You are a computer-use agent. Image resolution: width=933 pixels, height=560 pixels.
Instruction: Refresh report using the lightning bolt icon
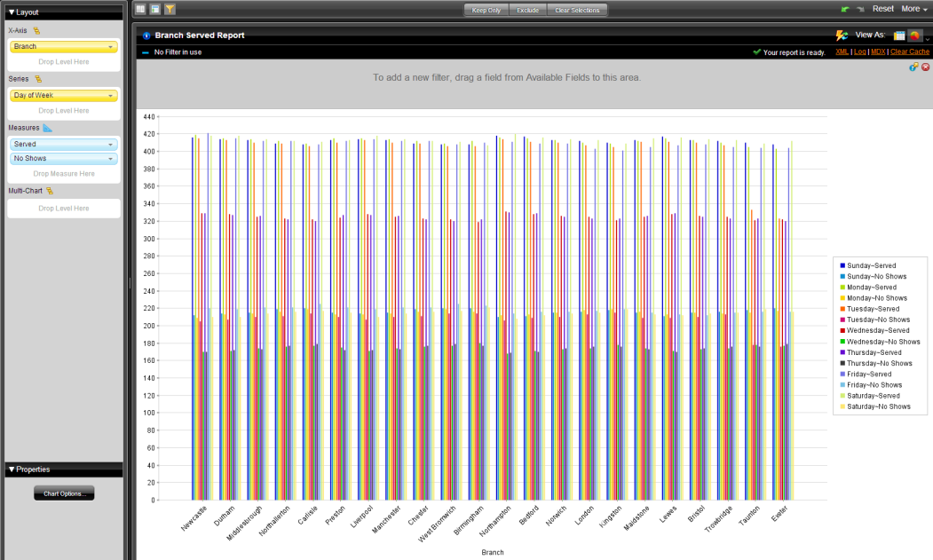pos(839,34)
